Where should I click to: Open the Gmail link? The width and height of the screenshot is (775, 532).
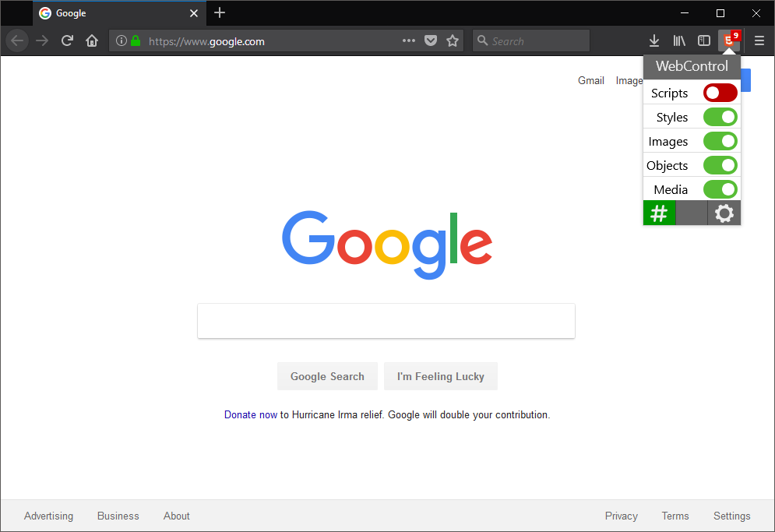pyautogui.click(x=590, y=80)
